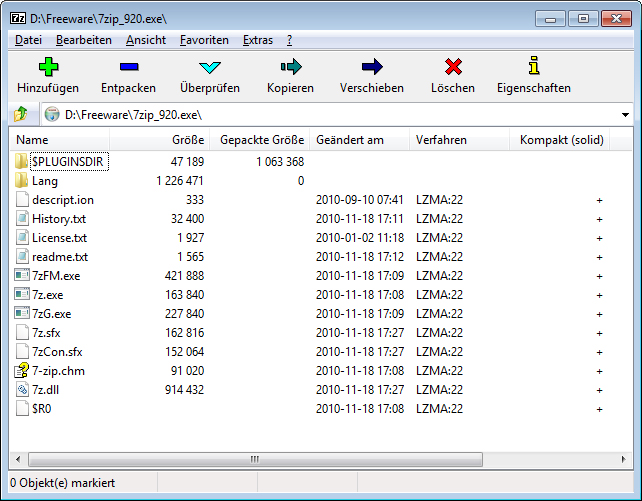
Task: Sort by Geändert am column header
Action: coord(350,140)
